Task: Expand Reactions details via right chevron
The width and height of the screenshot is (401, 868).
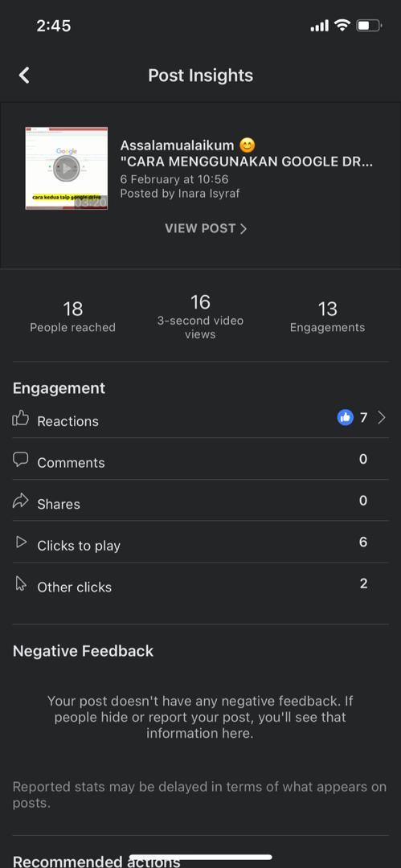Action: [381, 418]
